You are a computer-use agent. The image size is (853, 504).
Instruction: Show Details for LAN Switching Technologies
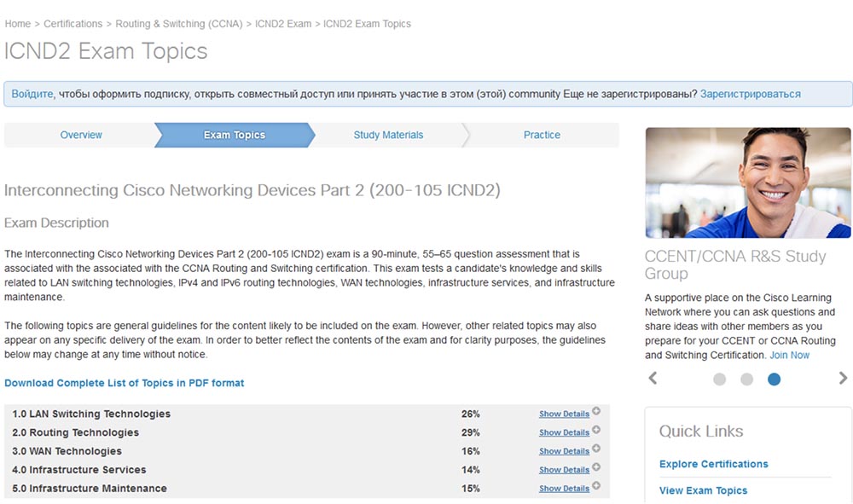point(564,414)
